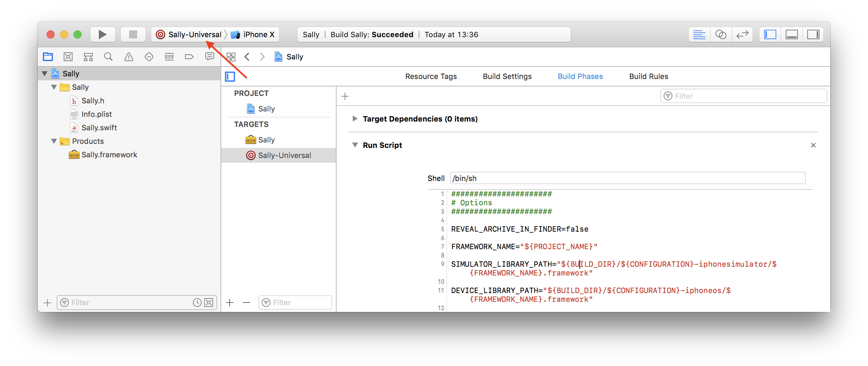Switch to the Resource Tags tab
Viewport: 868px width, 366px height.
pyautogui.click(x=431, y=77)
